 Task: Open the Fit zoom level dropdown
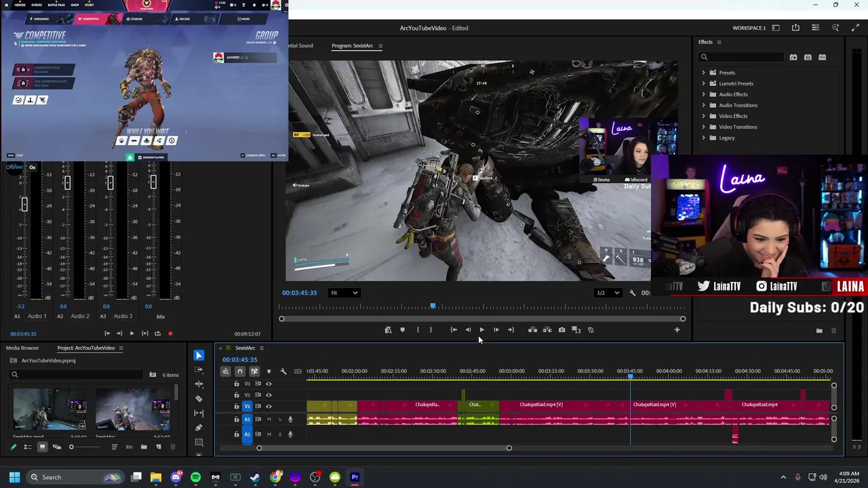pos(344,293)
